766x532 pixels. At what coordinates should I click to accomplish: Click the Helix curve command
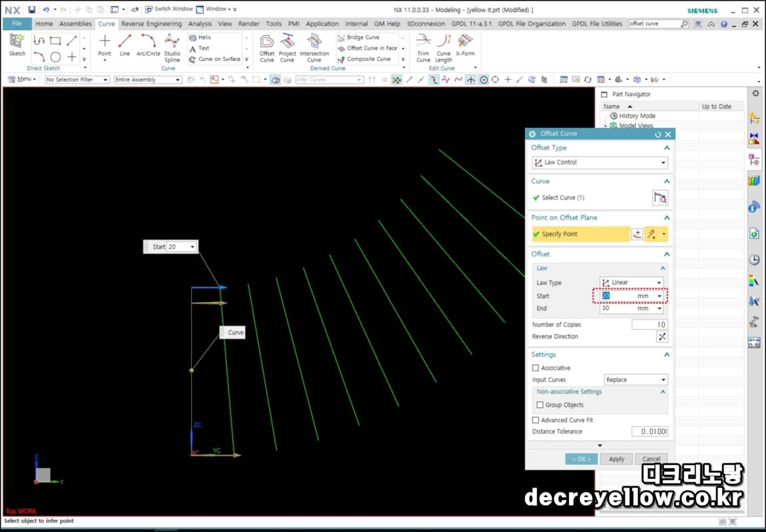coord(200,37)
